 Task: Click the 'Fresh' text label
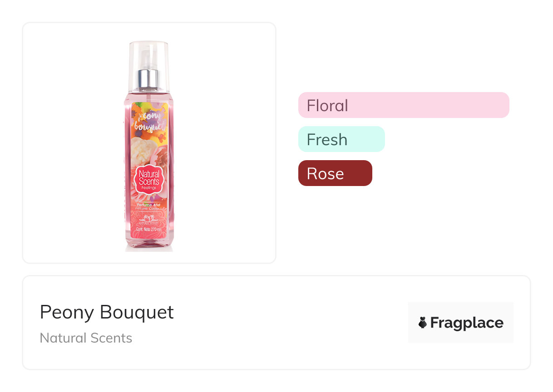coord(327,139)
